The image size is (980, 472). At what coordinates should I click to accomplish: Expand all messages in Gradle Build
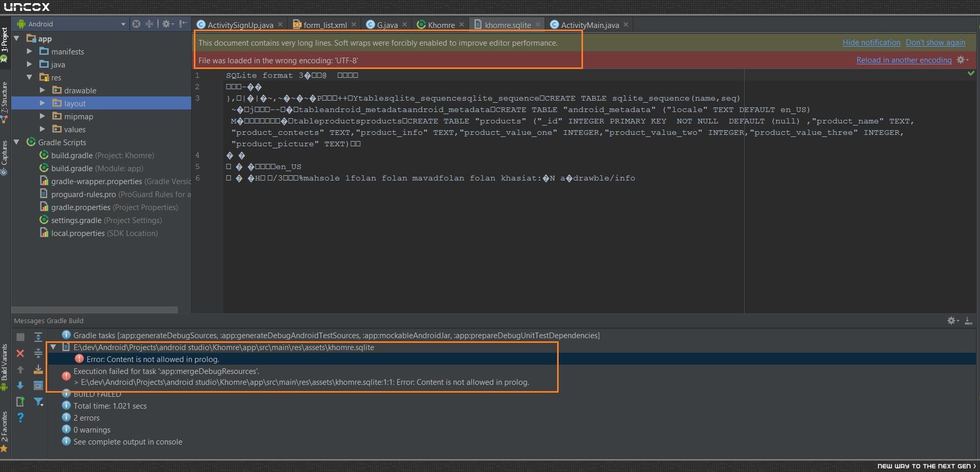(x=38, y=337)
